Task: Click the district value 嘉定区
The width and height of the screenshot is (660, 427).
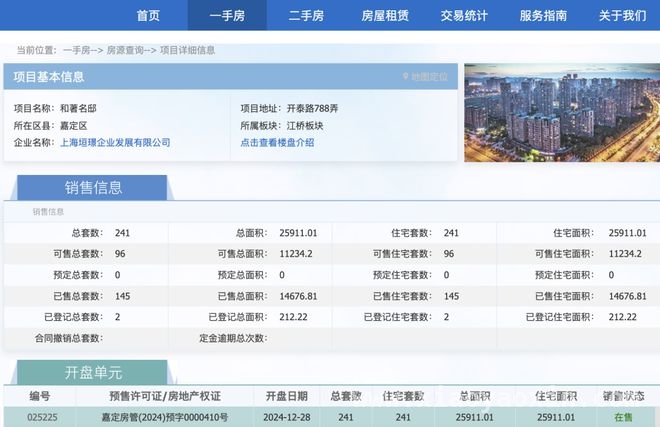Action: pos(74,125)
